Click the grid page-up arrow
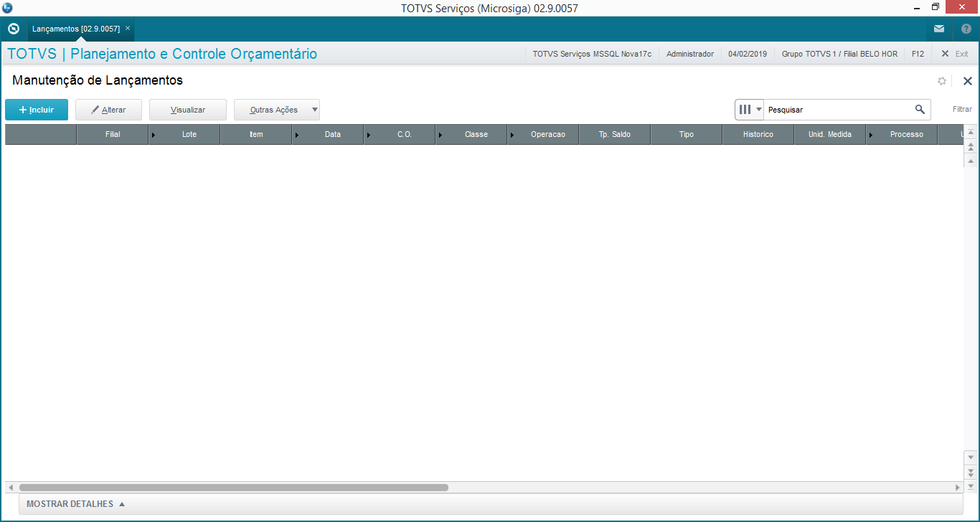Screen dimensions: 980x522 [971, 146]
